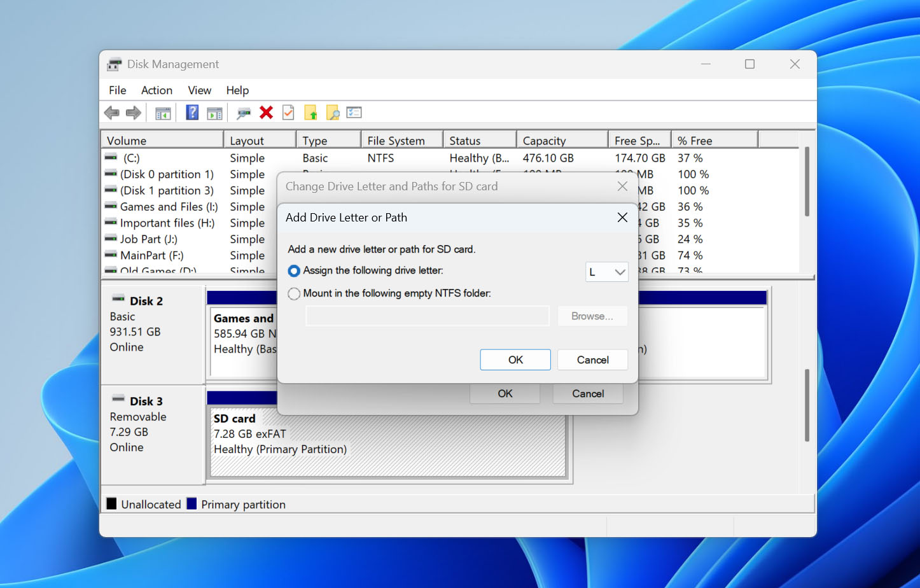Toggle the Show/Hide Console Tree toolbar icon
Viewport: 920px width, 588px height.
click(164, 113)
